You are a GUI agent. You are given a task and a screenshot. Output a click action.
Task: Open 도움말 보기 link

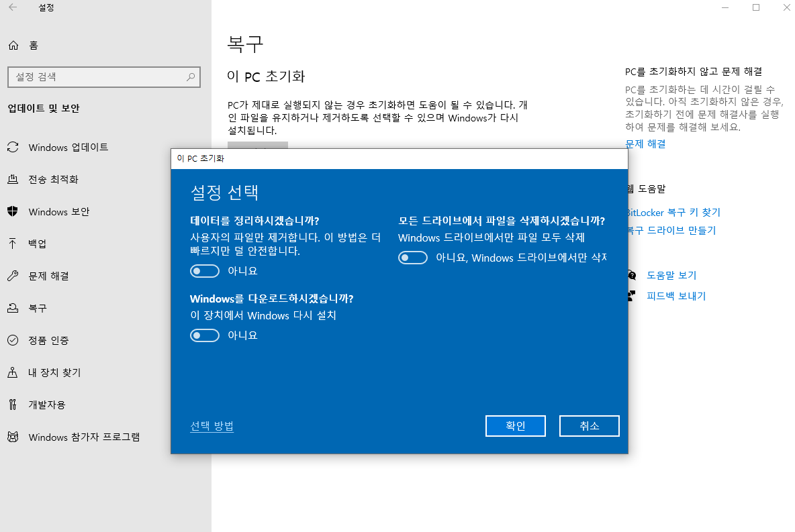click(x=672, y=275)
